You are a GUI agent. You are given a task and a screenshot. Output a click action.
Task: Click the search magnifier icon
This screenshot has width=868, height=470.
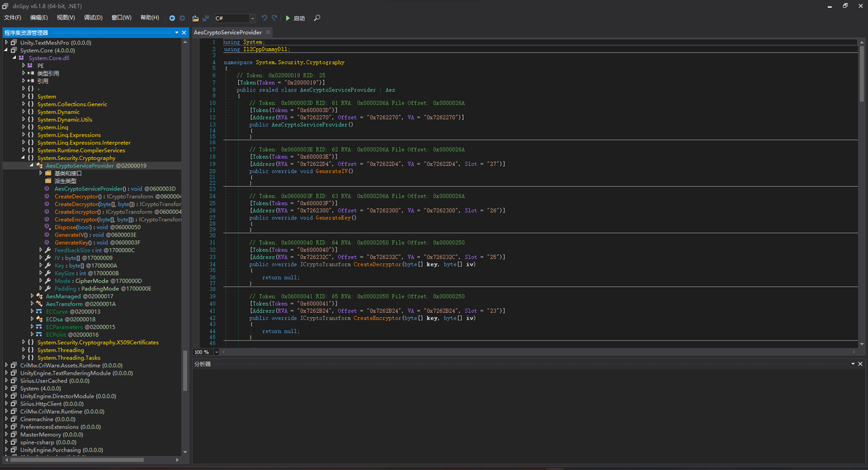pyautogui.click(x=317, y=18)
